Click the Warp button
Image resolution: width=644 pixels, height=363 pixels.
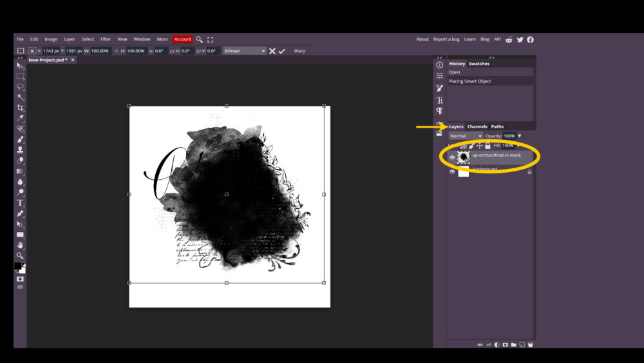299,51
